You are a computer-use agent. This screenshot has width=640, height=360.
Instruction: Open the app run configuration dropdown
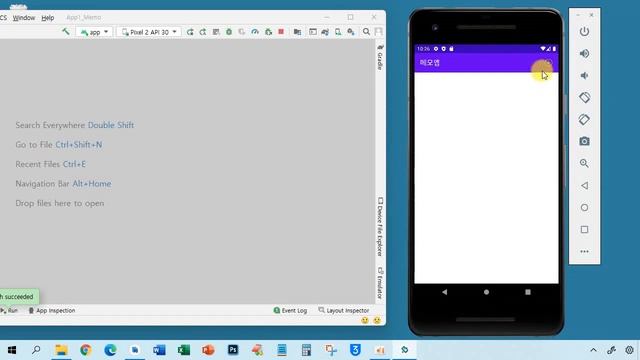pyautogui.click(x=94, y=32)
